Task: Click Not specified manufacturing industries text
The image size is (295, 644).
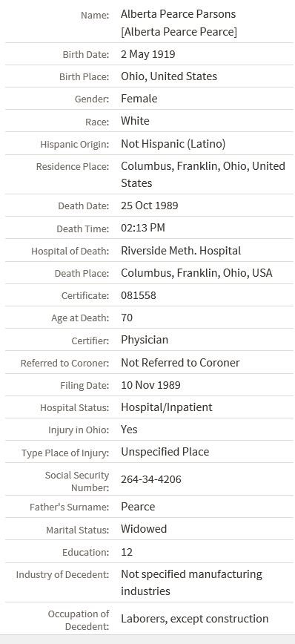Action: click(191, 582)
